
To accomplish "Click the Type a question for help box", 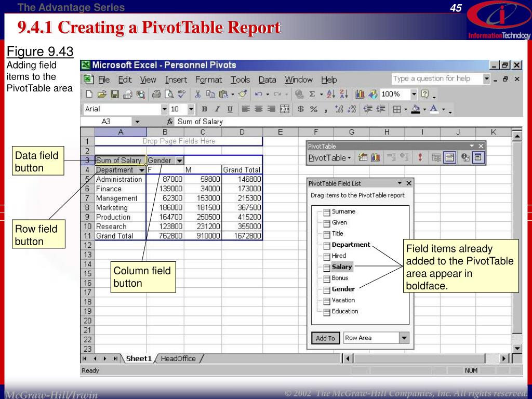I will 436,79.
